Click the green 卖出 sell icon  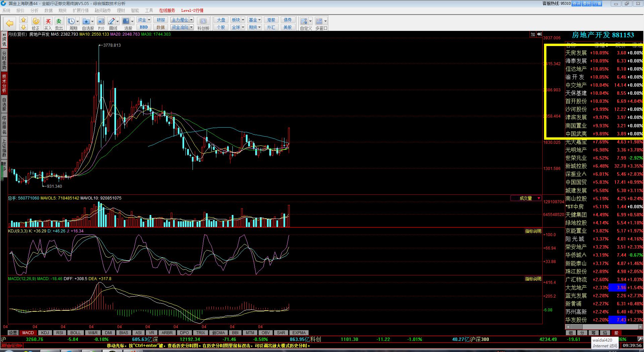point(59,24)
